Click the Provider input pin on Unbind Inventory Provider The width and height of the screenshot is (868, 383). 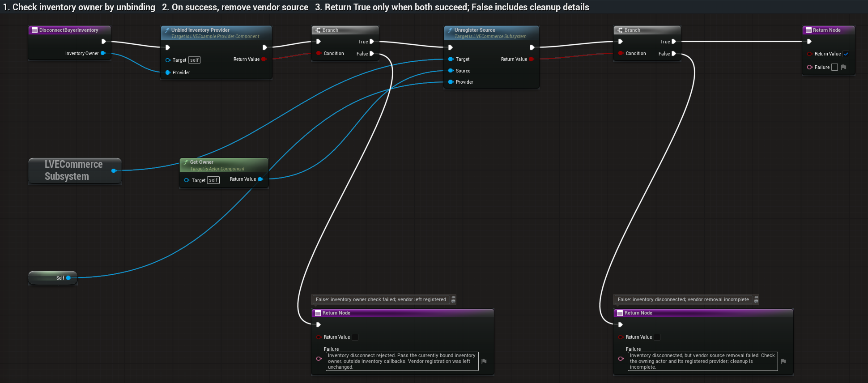click(168, 72)
